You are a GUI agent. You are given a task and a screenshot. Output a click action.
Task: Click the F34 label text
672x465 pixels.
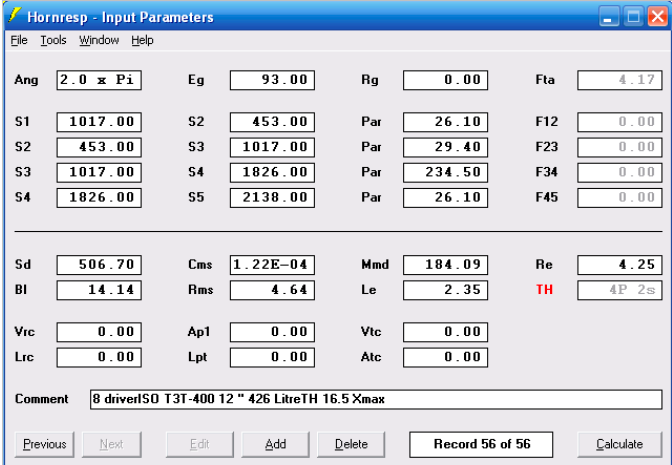547,172
